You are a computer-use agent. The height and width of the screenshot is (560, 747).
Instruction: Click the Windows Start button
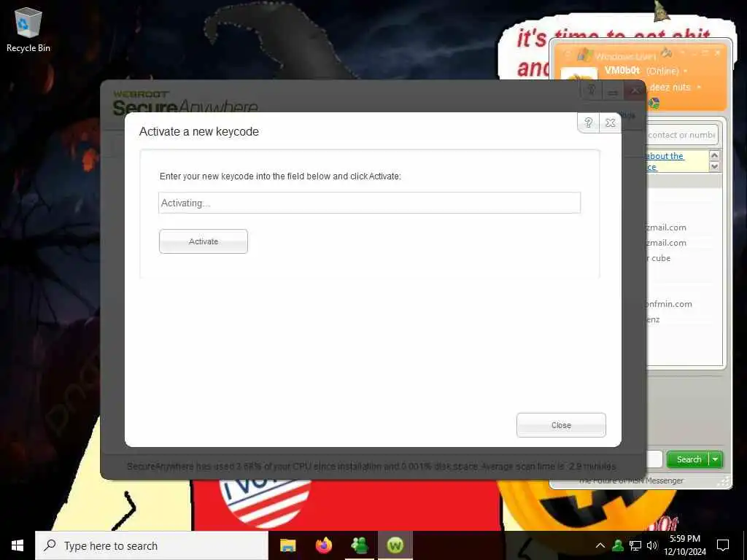(x=18, y=545)
